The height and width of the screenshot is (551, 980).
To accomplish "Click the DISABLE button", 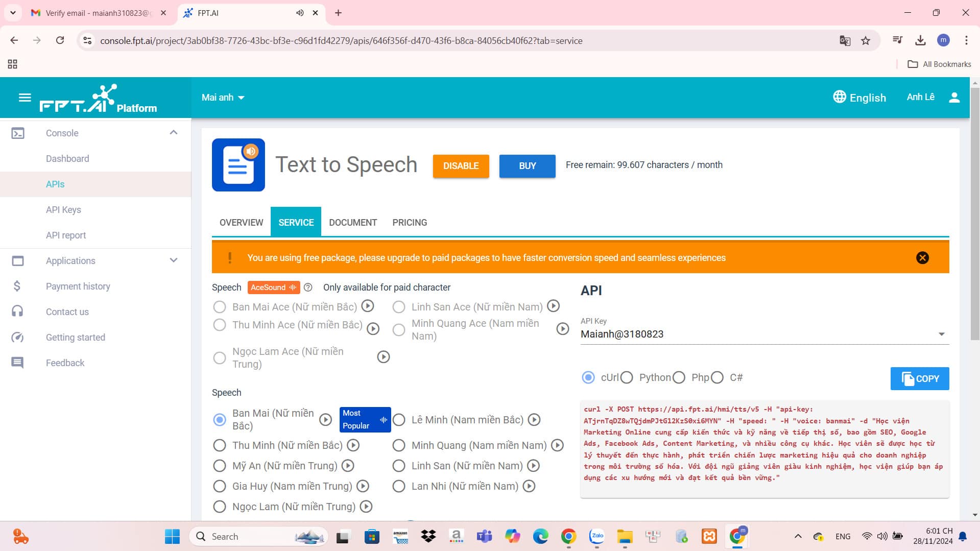I will click(461, 166).
